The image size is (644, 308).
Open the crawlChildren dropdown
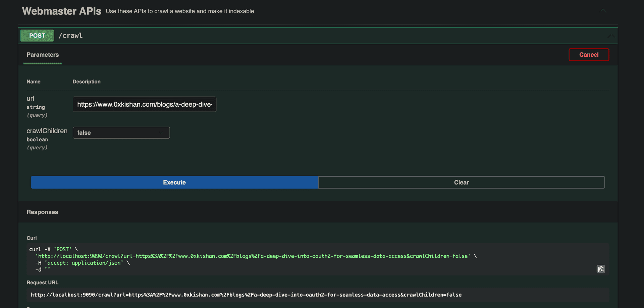[121, 133]
